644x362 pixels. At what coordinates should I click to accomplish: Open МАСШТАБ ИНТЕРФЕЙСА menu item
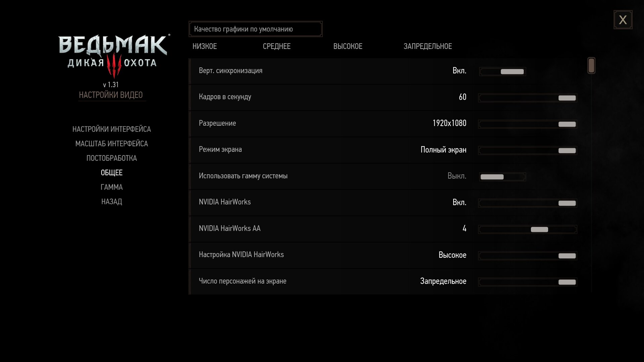[112, 143]
